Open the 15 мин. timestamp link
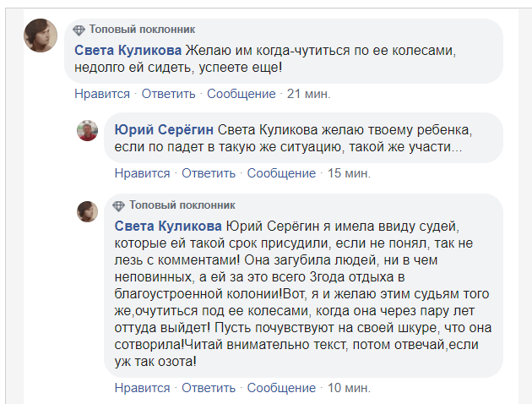Screen dimensions: 532x404 (349, 173)
